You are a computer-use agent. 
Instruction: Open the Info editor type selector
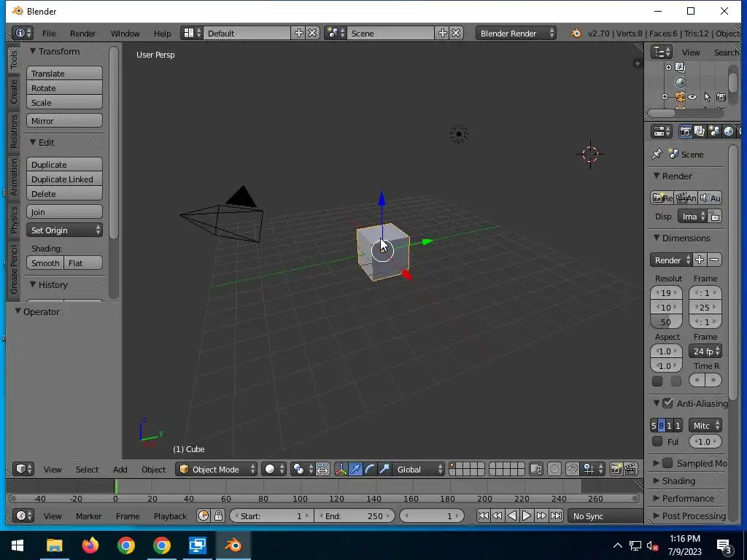click(x=23, y=33)
